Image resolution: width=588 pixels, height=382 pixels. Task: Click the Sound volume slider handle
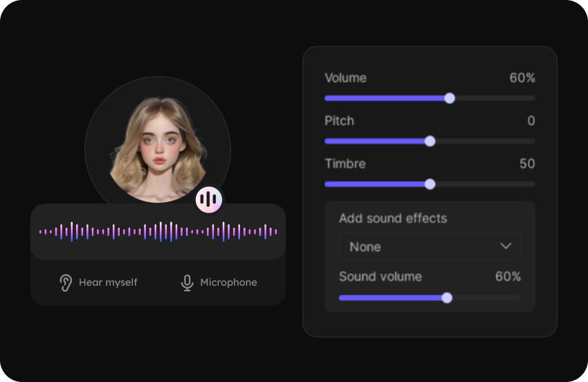pyautogui.click(x=447, y=298)
